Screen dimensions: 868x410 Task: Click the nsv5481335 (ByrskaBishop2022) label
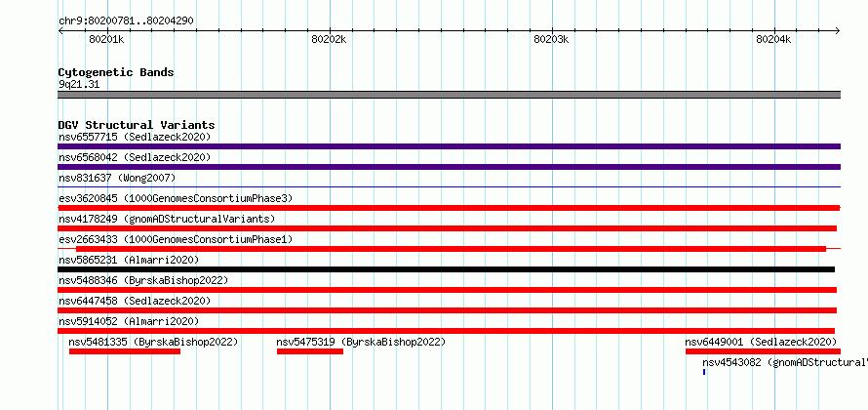tap(153, 342)
